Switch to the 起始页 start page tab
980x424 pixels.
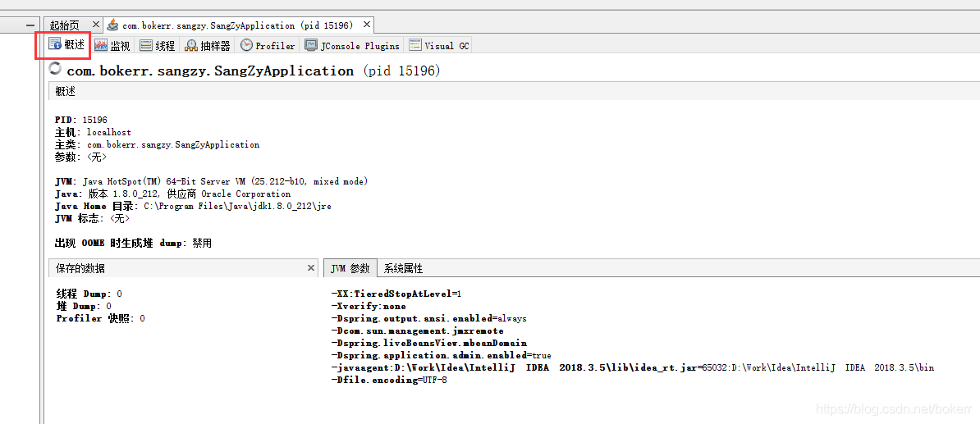pos(65,25)
